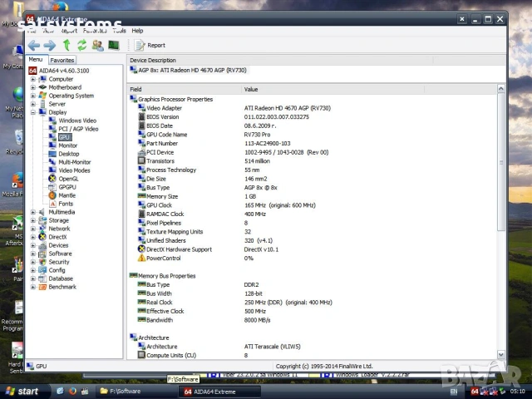Select the Desktop tree item
This screenshot has width=532, height=399.
(68, 154)
